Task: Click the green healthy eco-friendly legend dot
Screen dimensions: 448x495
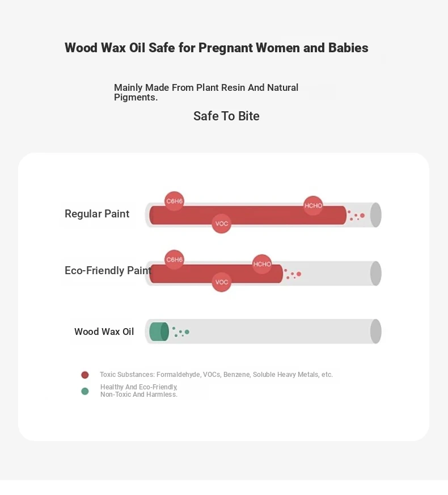Action: (x=85, y=391)
